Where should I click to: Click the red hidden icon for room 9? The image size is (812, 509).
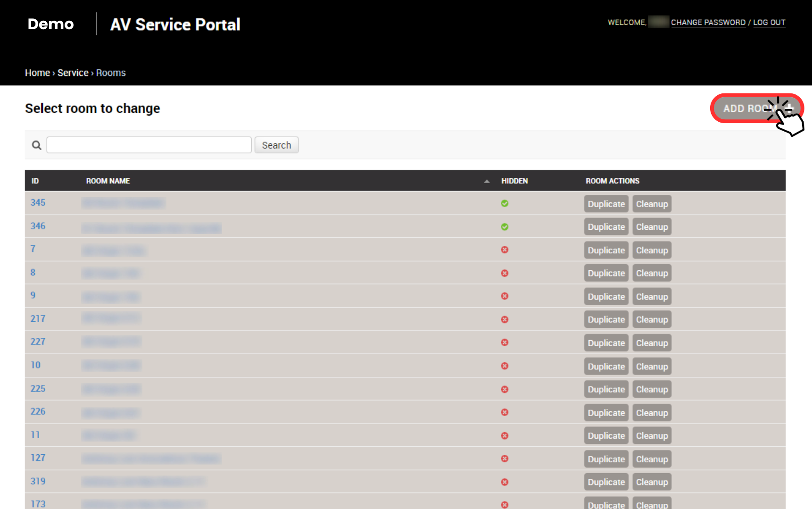coord(505,296)
